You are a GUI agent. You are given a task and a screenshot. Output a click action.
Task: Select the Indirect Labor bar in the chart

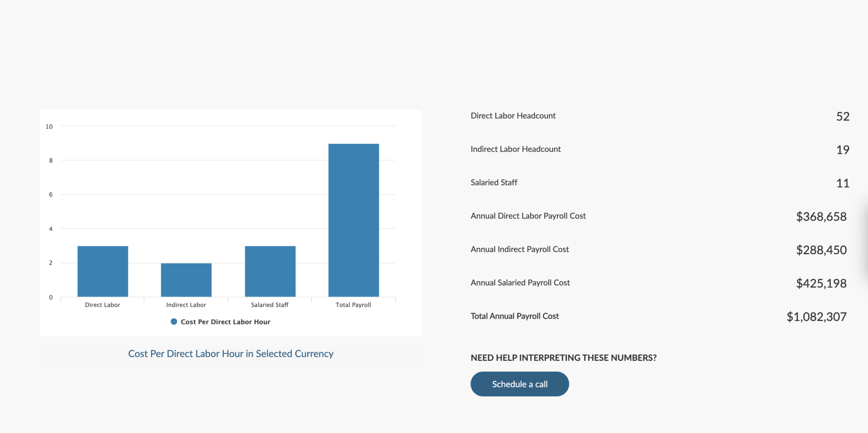(186, 279)
